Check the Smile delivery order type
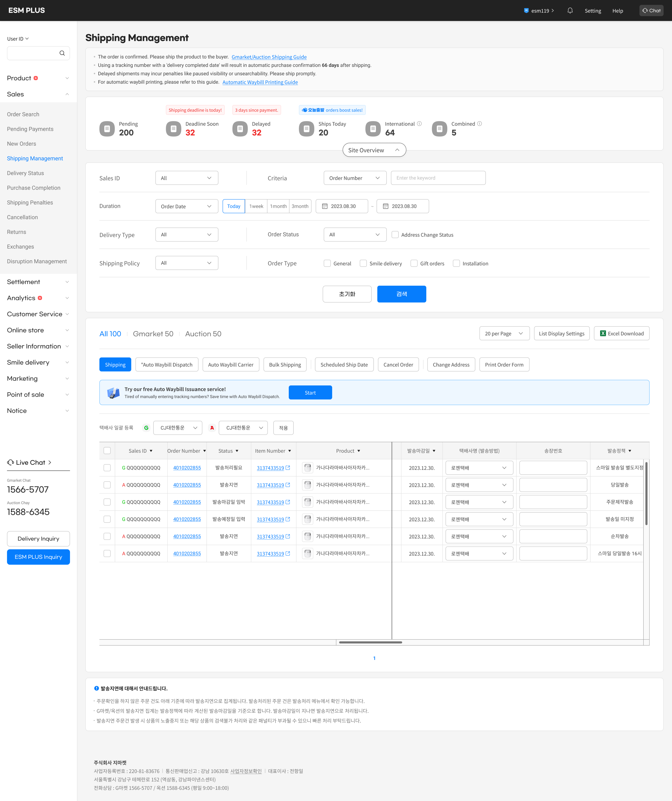Image resolution: width=672 pixels, height=801 pixels. (x=363, y=263)
